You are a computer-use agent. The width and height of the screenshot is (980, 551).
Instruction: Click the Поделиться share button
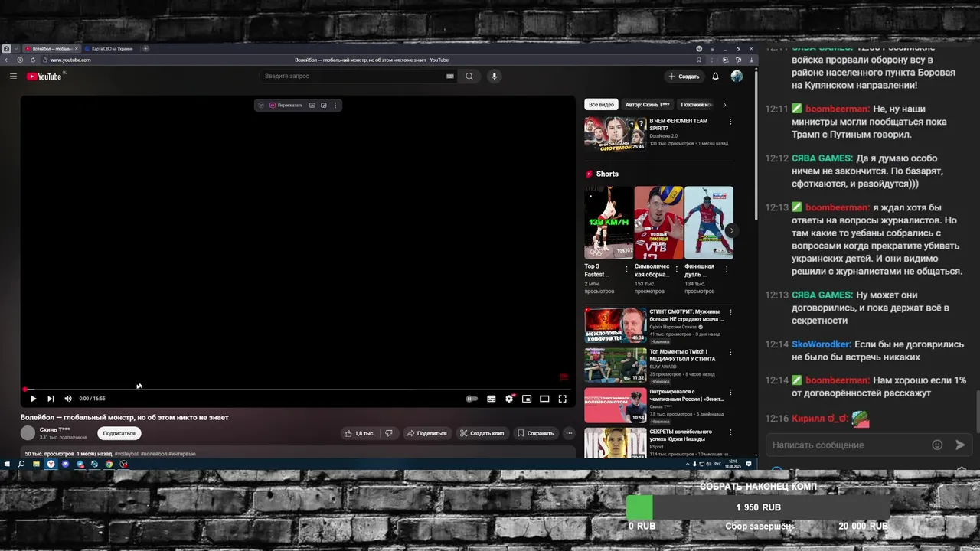click(426, 433)
